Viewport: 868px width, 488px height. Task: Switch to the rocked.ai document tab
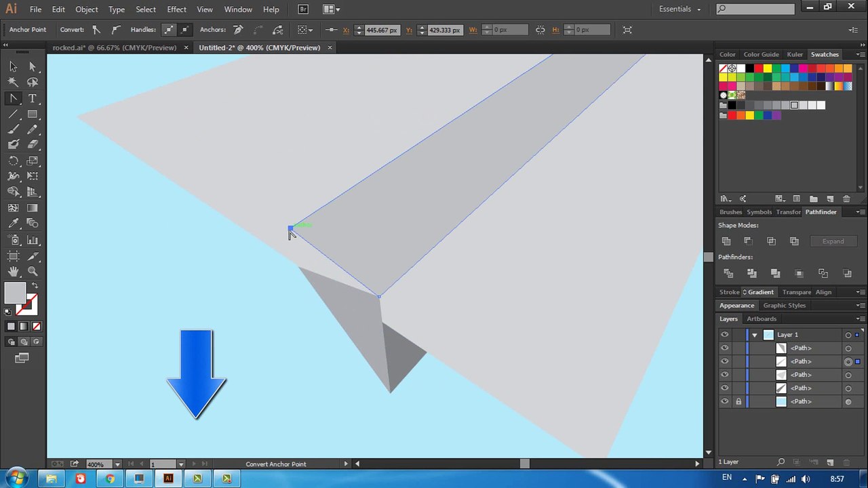point(115,47)
